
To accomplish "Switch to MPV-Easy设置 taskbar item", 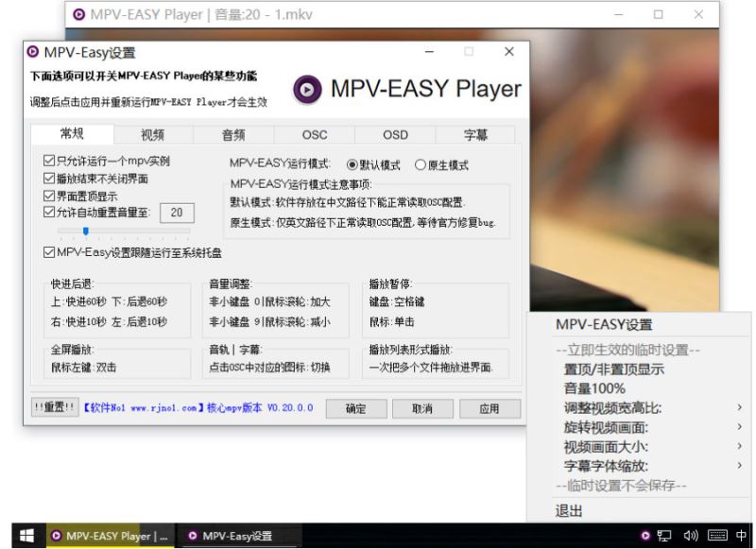I will [238, 536].
